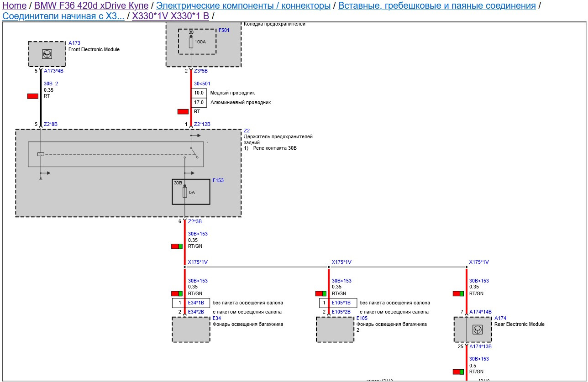Click the Front Electronic Module text
The width and height of the screenshot is (588, 382).
[94, 49]
